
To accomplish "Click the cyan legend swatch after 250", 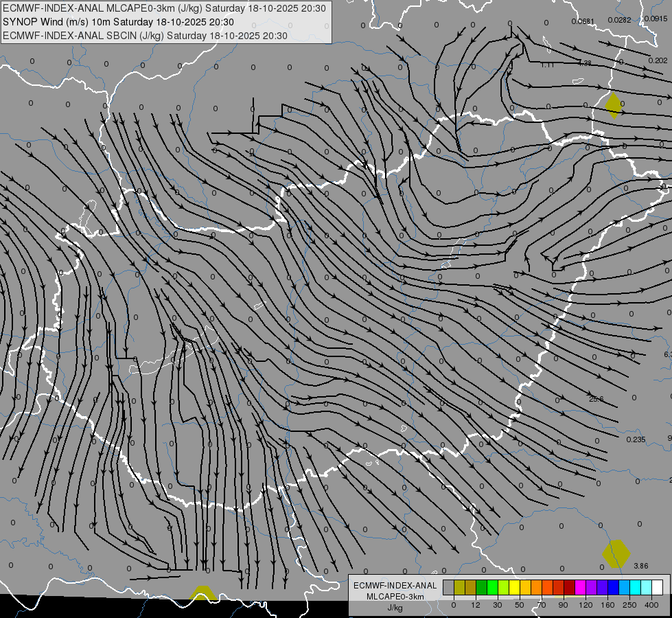I will click(x=636, y=587).
